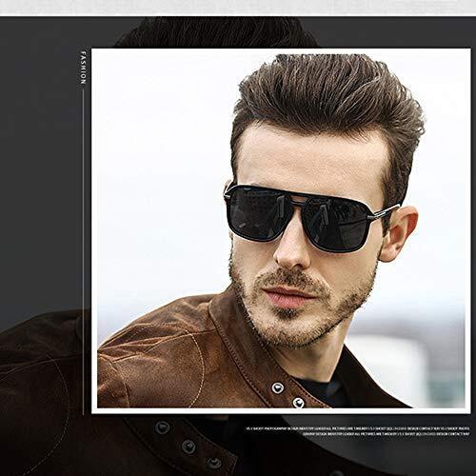Click the thin vertical line below FASHION
476x476 pixels.
point(84,251)
